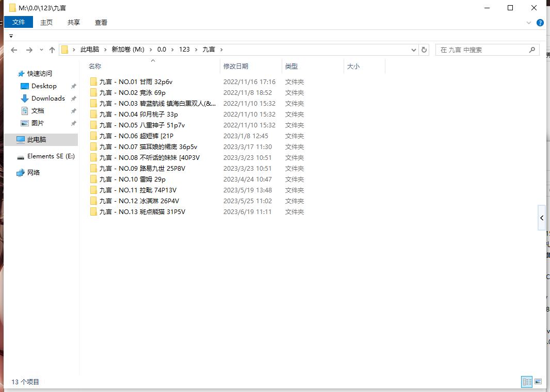Click the Up one level arrow

tap(52, 50)
